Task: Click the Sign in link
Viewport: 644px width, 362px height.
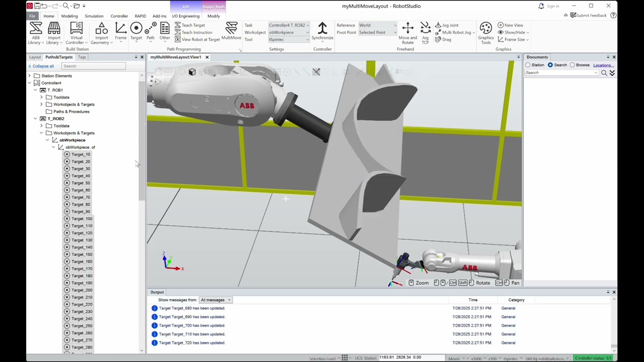Action: pyautogui.click(x=553, y=6)
